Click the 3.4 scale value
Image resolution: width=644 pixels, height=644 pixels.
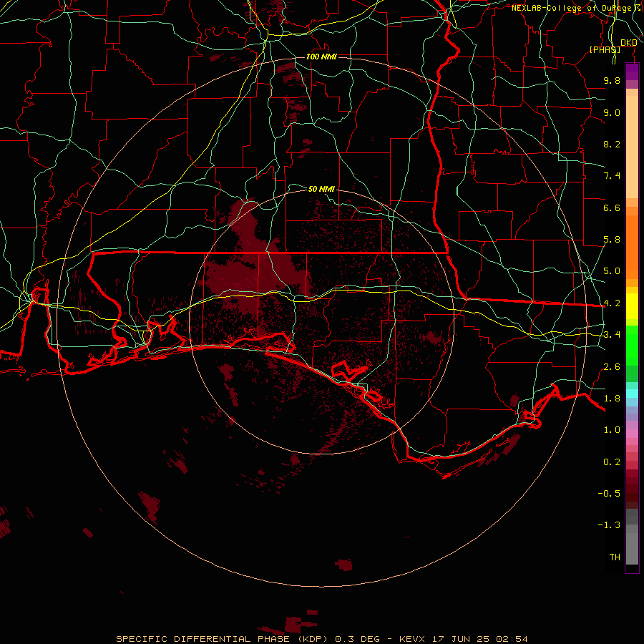coord(612,335)
